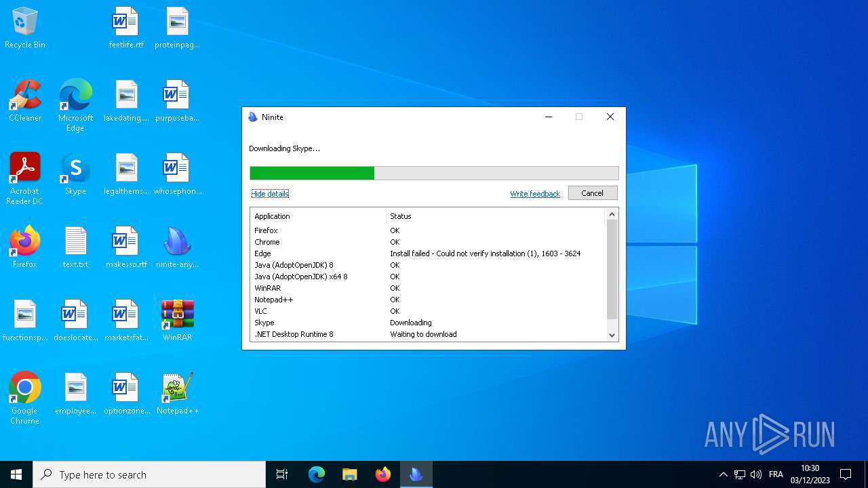Select the ninite-any... installer desktop icon
Screen dimensions: 868x488
(177, 248)
